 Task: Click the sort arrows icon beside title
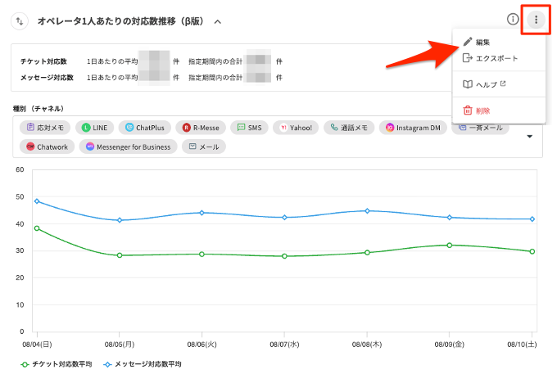pos(20,21)
